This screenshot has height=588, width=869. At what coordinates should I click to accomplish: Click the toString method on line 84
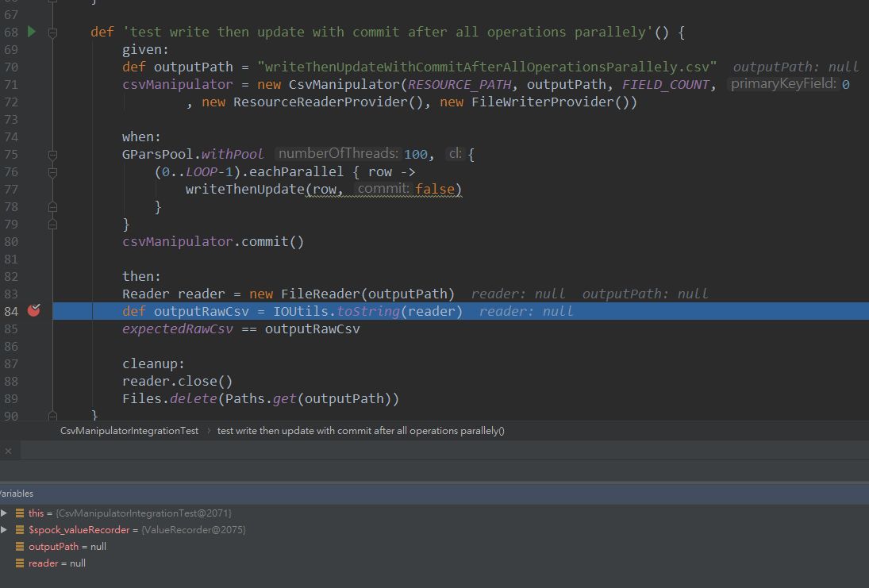click(x=368, y=311)
